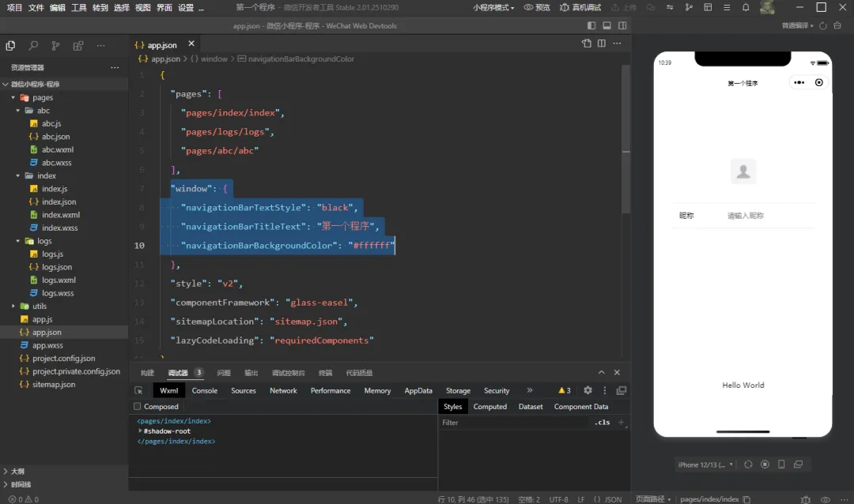Toggle the Composed checkbox
854x504 pixels.
tap(138, 406)
